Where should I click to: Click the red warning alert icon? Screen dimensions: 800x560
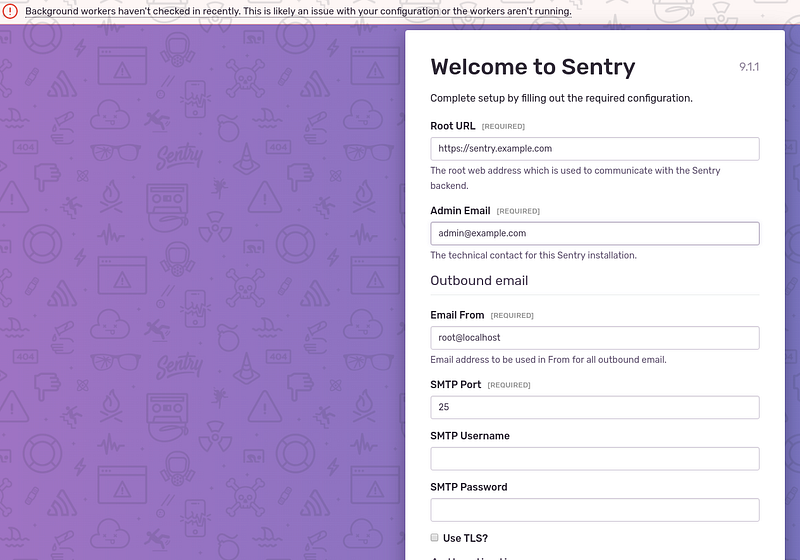(10, 11)
